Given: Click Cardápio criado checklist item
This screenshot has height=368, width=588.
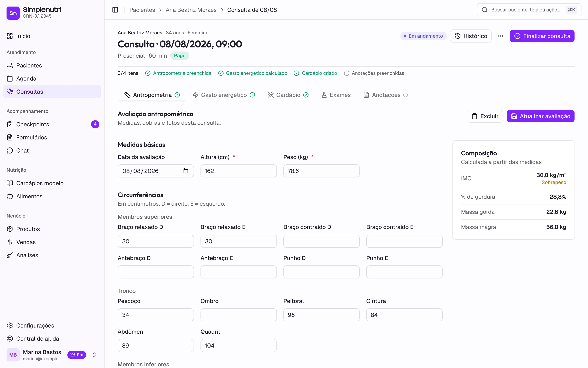Looking at the screenshot, I should point(315,73).
